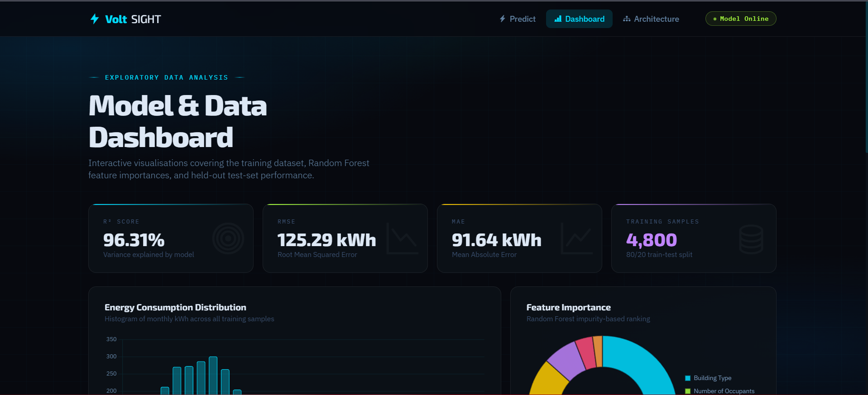Click the Number of Occupants legend swatch

pyautogui.click(x=688, y=391)
